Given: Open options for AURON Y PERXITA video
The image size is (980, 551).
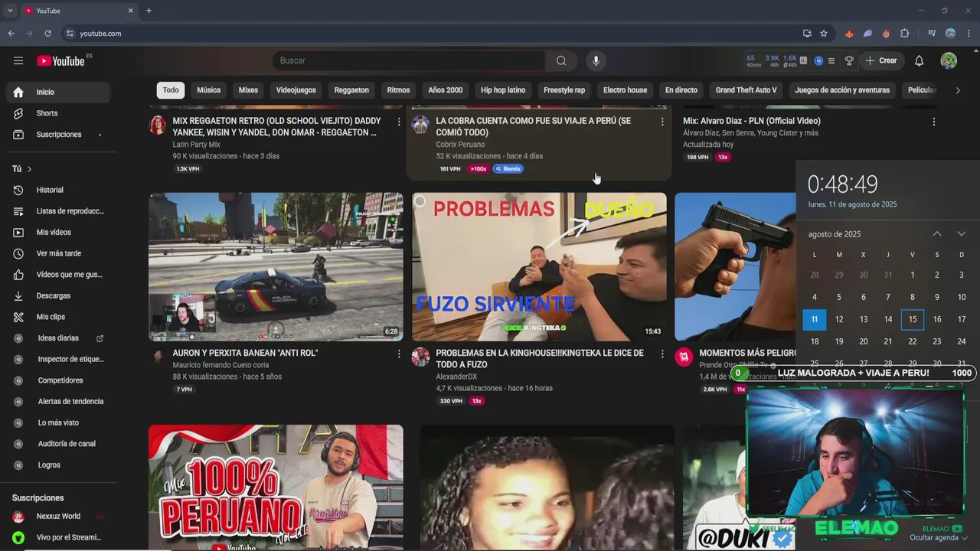Looking at the screenshot, I should (x=398, y=354).
